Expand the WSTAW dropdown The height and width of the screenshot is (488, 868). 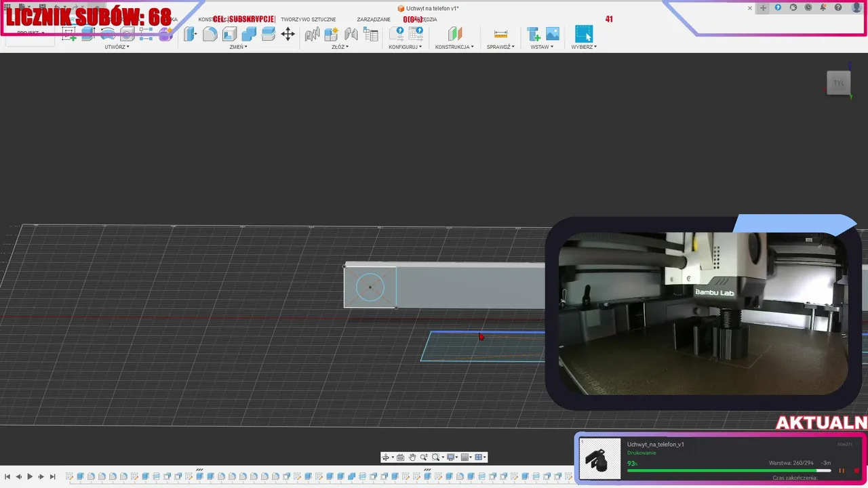pyautogui.click(x=542, y=47)
